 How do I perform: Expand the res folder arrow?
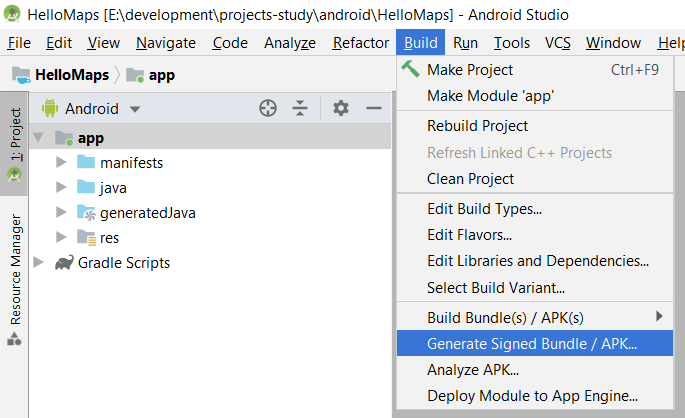click(61, 237)
